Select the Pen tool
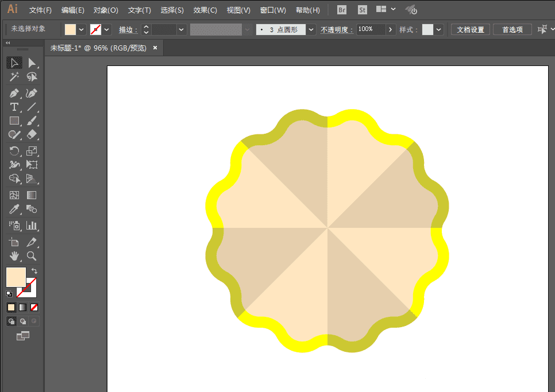 [14, 93]
